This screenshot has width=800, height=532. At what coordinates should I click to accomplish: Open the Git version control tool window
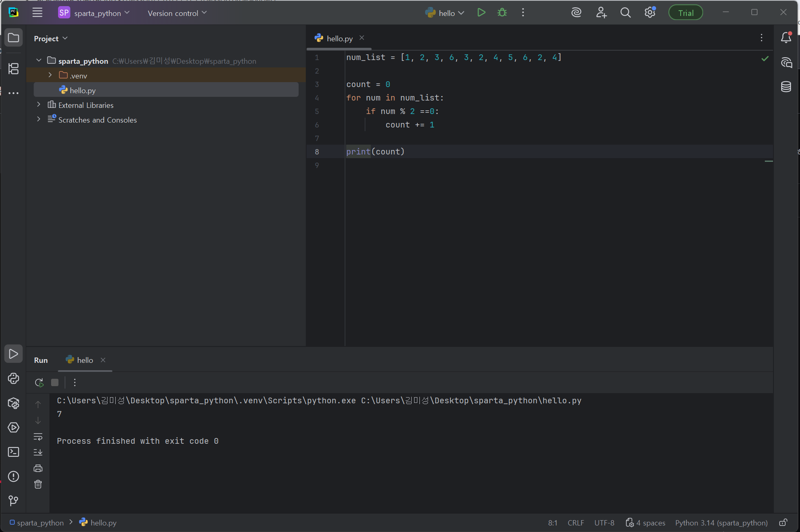(x=13, y=501)
